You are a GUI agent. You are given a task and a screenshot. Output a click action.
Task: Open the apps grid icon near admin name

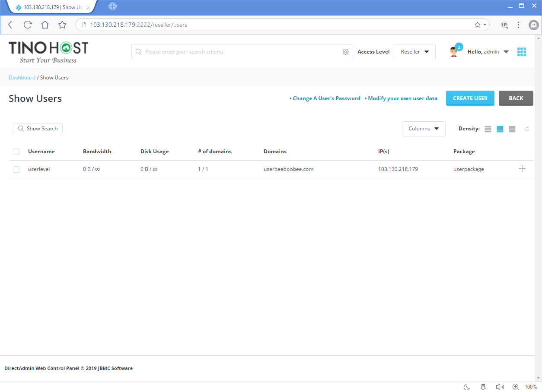(x=522, y=51)
